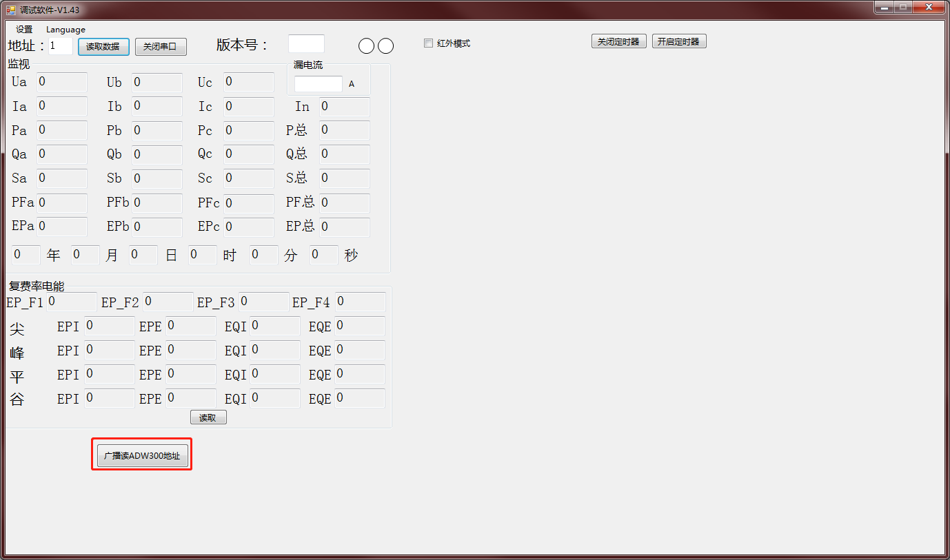950x560 pixels.
Task: Enable the 红外模式 checkbox
Action: coord(429,43)
